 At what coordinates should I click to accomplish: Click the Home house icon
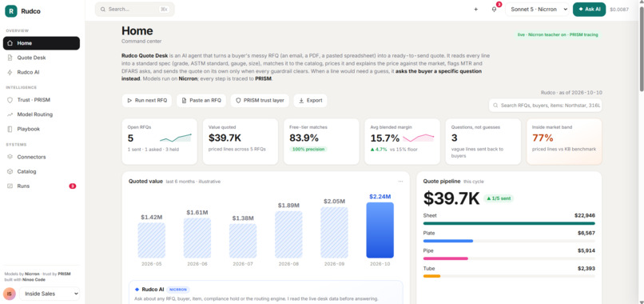click(x=10, y=43)
